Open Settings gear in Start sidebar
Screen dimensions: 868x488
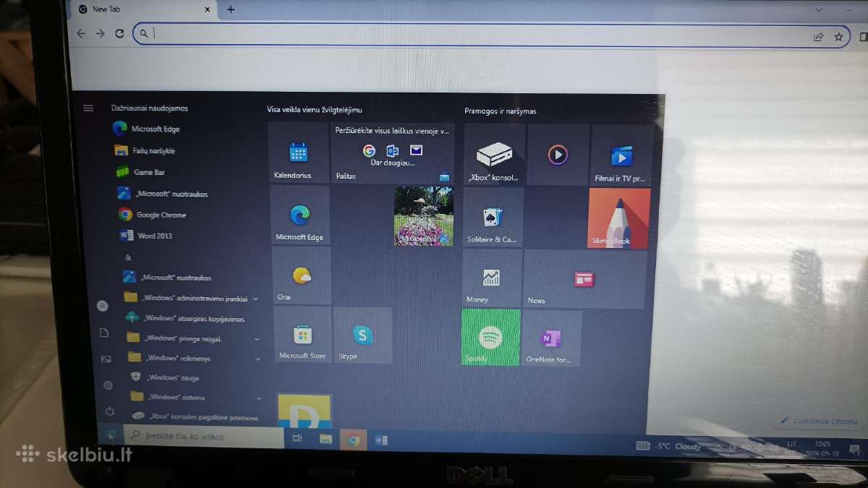coord(108,385)
